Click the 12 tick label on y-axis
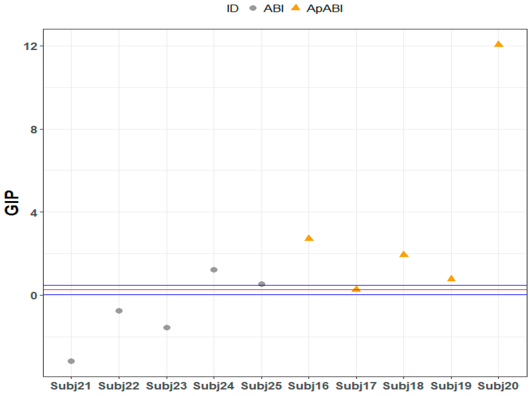532x396 pixels. pos(31,46)
